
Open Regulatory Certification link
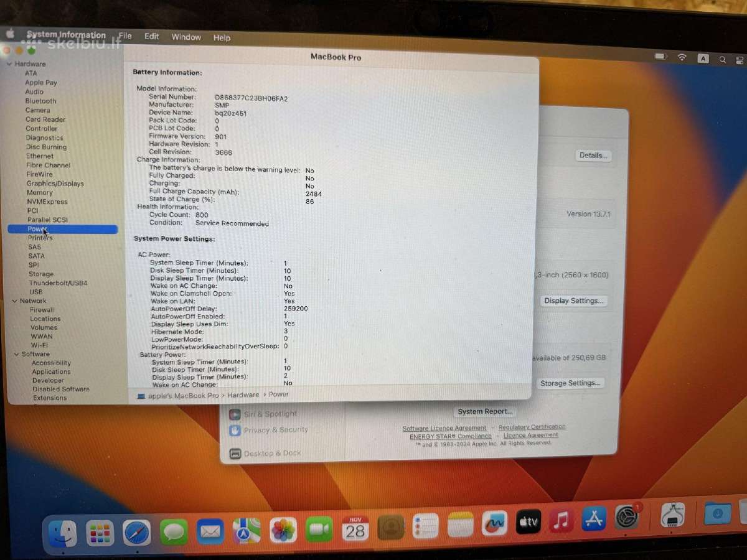(532, 427)
